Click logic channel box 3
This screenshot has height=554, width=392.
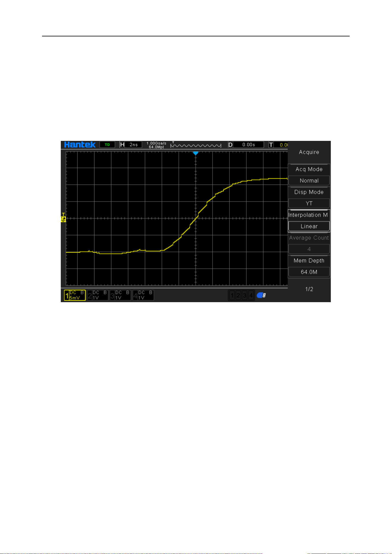pos(245,295)
